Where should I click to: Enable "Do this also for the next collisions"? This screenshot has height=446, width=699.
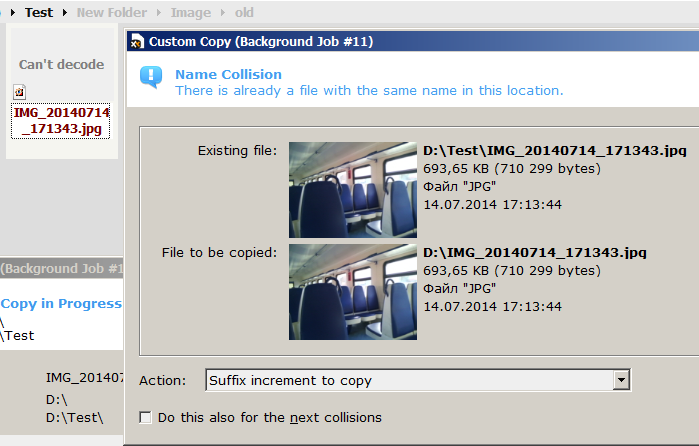coord(147,417)
